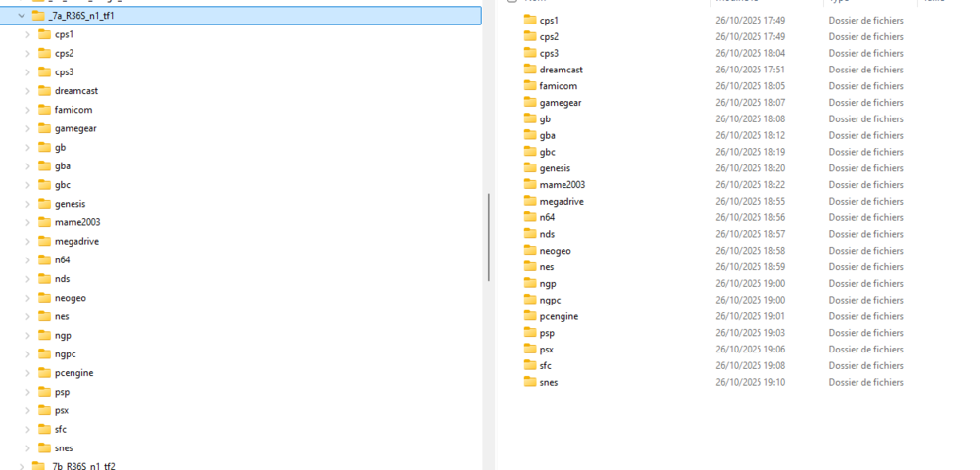
Task: Expand the snes tree node
Action: tap(27, 448)
